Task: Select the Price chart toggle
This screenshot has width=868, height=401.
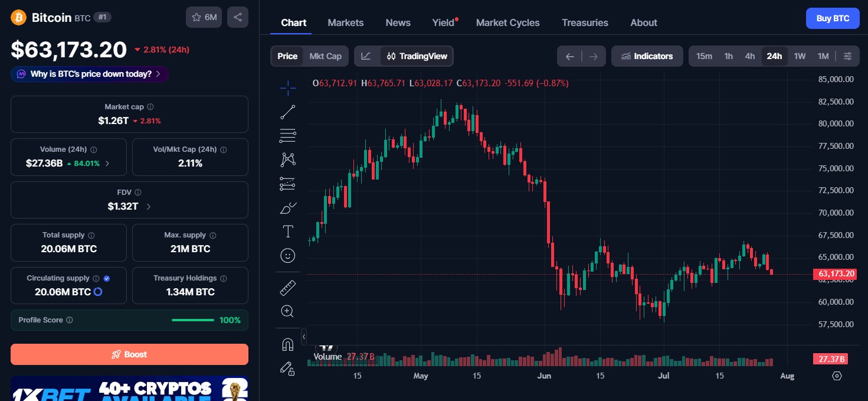Action: [287, 56]
